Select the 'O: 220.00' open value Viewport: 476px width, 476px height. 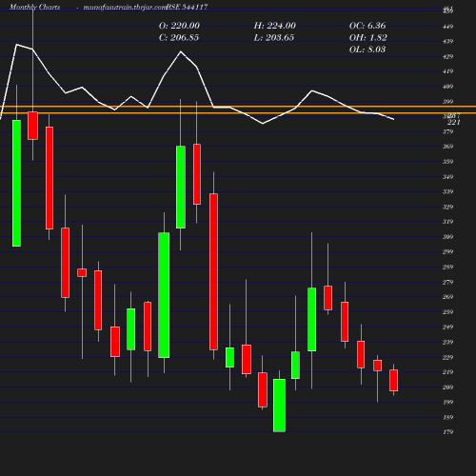coord(179,26)
